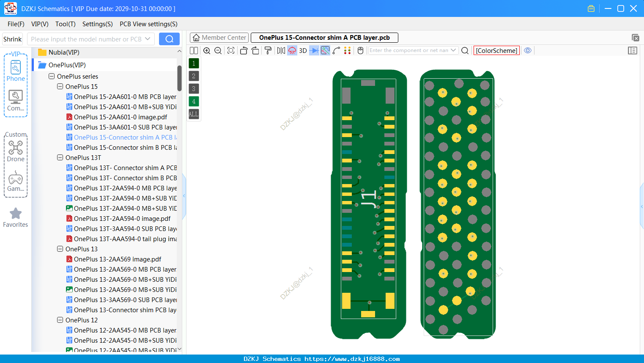Select the paint roller highlight tool

pyautogui.click(x=268, y=50)
